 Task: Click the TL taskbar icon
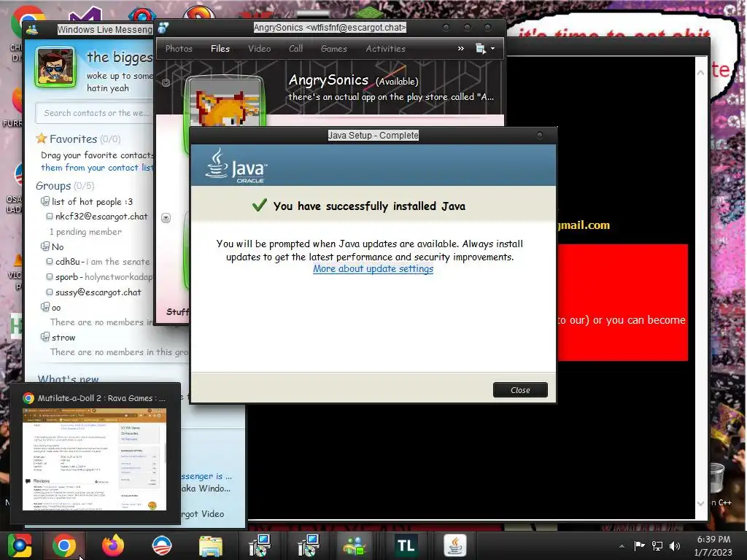406,545
